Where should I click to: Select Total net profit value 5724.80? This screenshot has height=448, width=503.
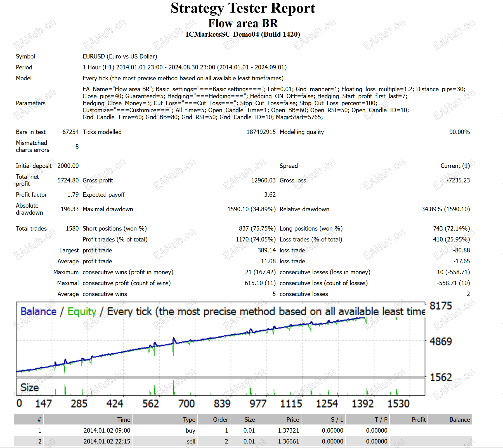68,180
